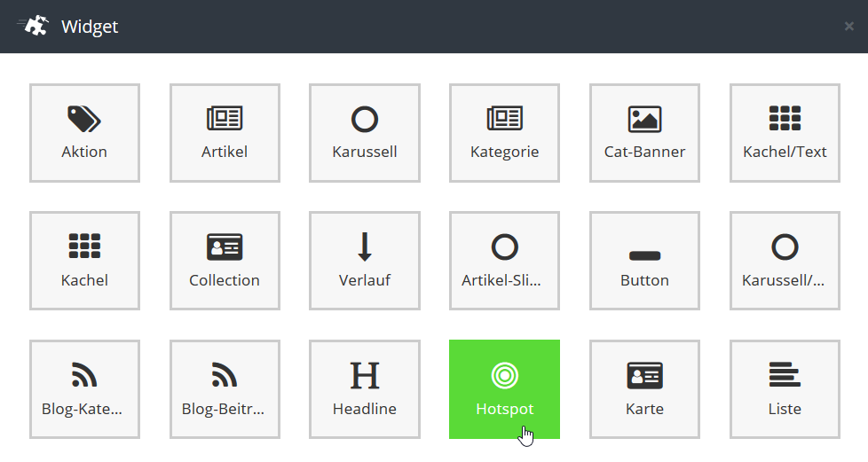Insert the Headline widget
The height and width of the screenshot is (462, 868).
(x=365, y=389)
